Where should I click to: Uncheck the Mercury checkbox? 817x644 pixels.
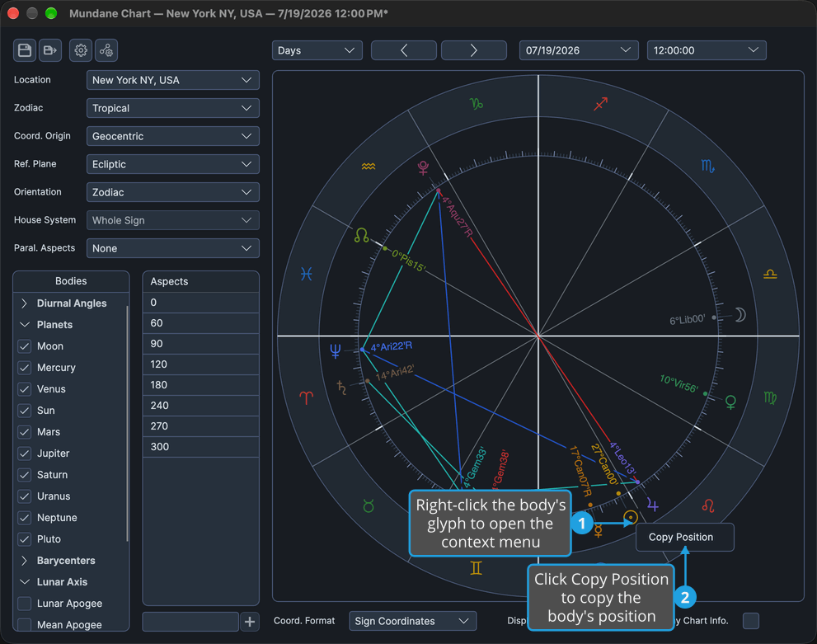point(25,367)
